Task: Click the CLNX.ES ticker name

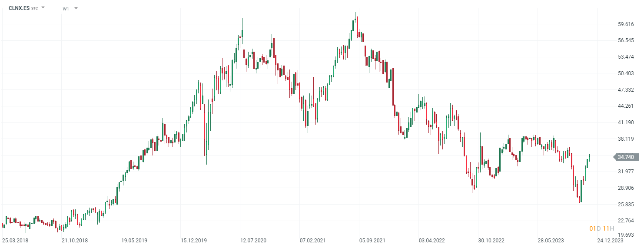Action: [19, 8]
